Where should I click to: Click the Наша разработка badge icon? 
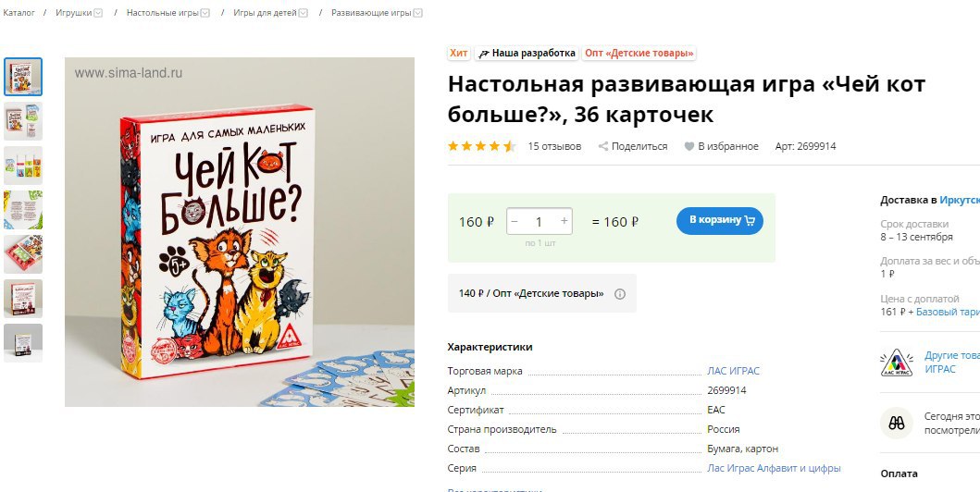click(x=483, y=54)
